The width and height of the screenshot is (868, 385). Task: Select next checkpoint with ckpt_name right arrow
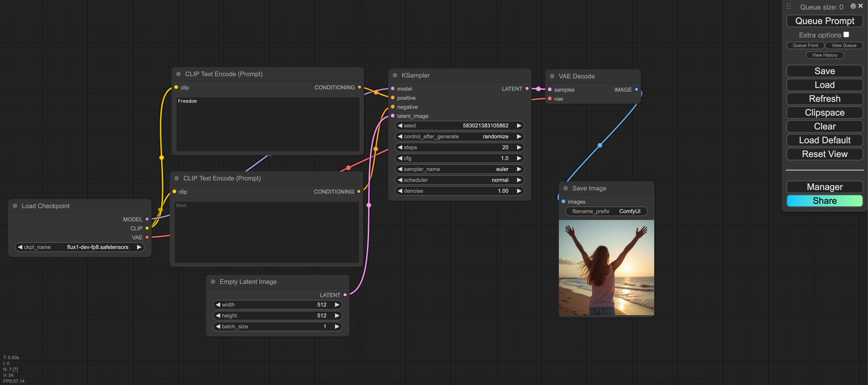click(x=139, y=247)
